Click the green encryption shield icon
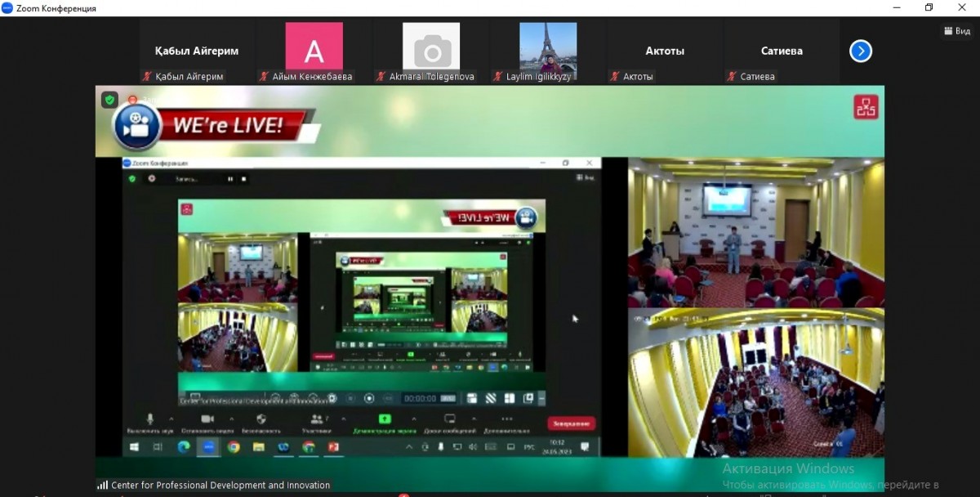Viewport: 980px width, 497px height. [x=109, y=100]
